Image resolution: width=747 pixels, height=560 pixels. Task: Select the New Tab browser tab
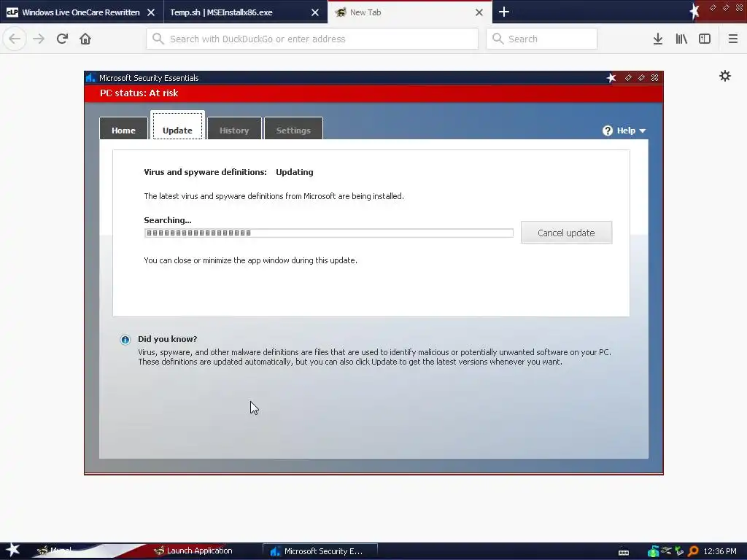click(x=410, y=12)
